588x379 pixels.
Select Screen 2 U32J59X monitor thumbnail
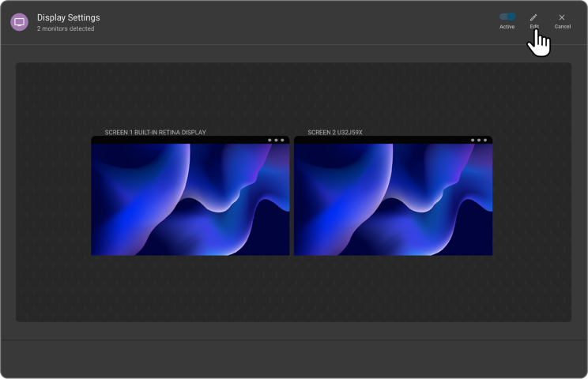393,196
